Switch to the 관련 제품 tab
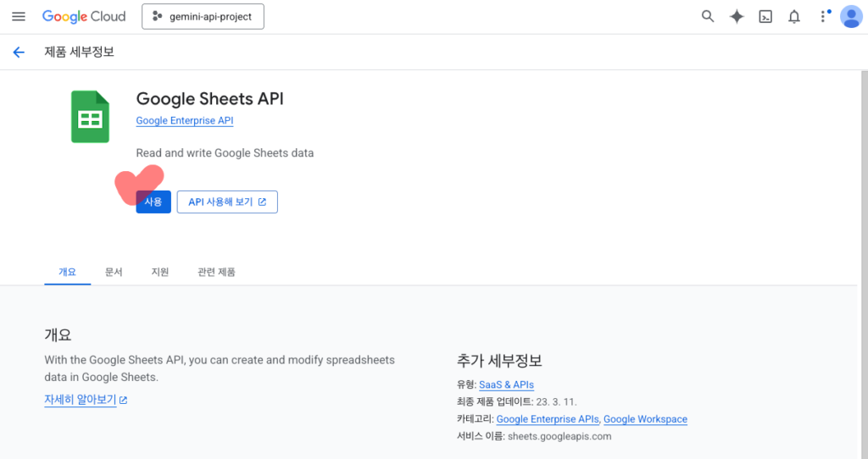The height and width of the screenshot is (459, 868). click(216, 272)
